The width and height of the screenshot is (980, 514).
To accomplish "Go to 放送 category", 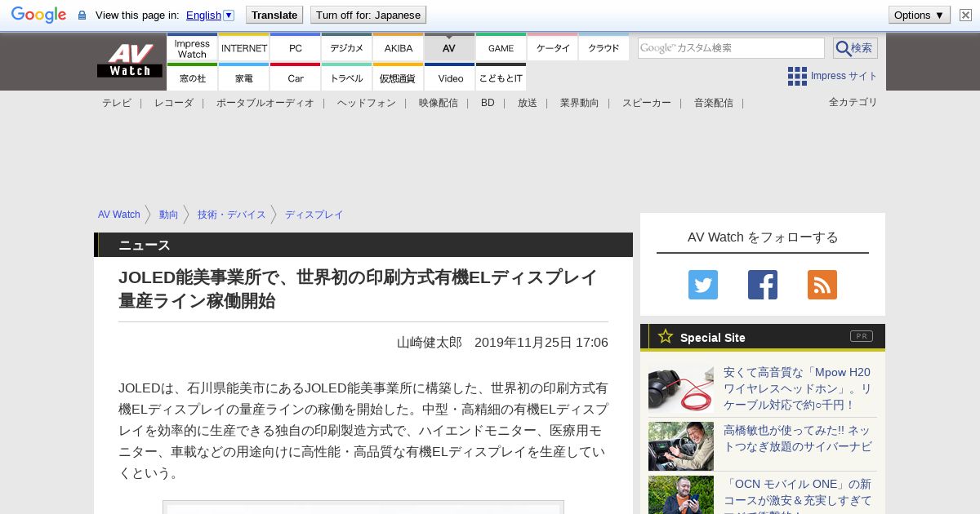I will [528, 103].
